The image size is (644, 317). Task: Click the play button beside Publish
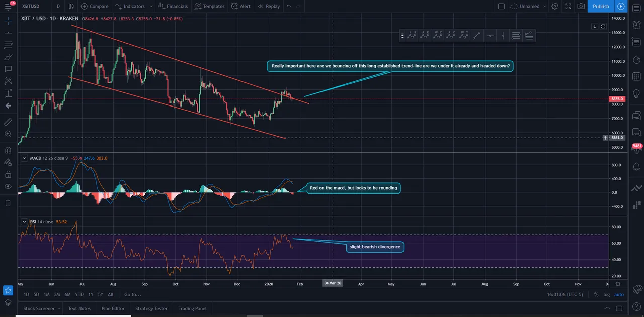tap(621, 6)
